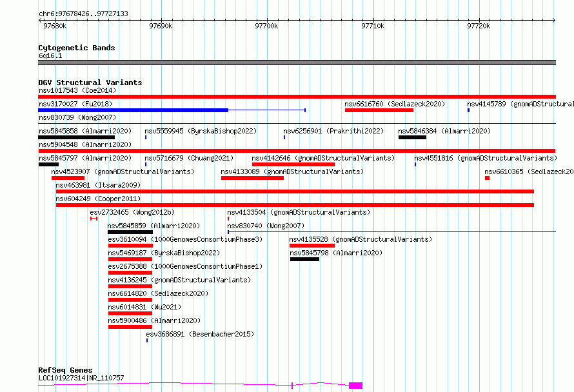Open nsv6614820 (Sedlazeck2020) label

tap(158, 293)
